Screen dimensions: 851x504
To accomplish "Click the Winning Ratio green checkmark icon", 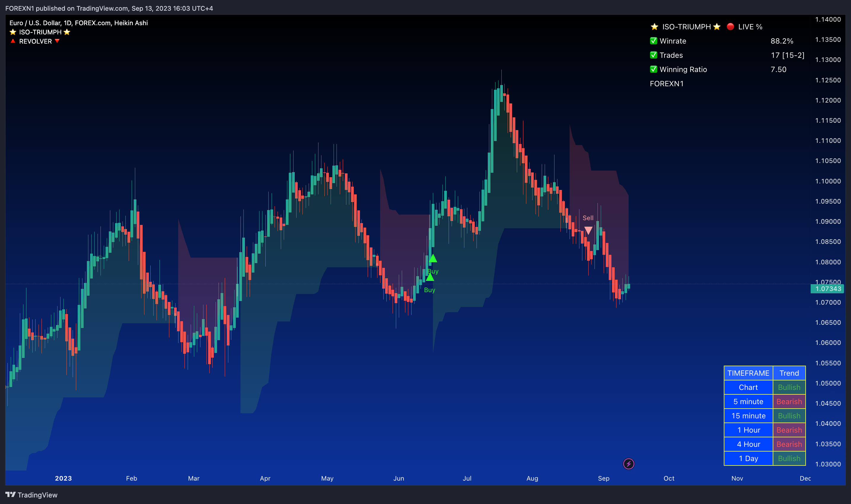I will pos(653,69).
